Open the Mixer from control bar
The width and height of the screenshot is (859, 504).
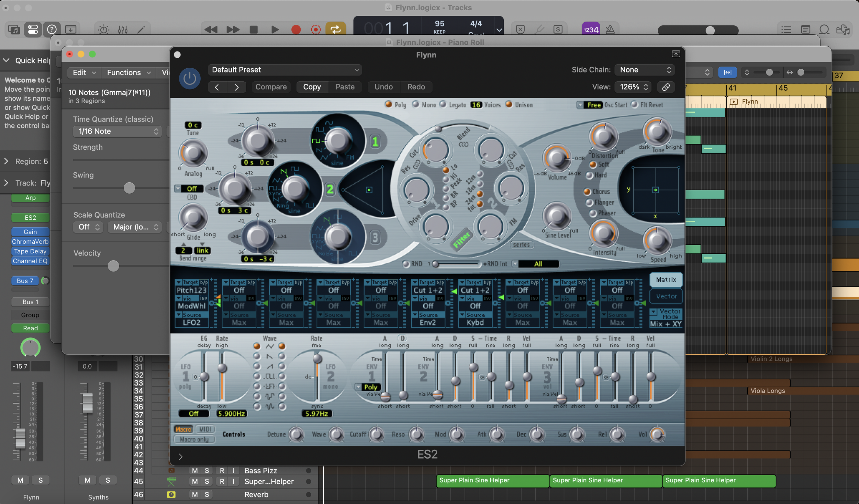(x=123, y=30)
